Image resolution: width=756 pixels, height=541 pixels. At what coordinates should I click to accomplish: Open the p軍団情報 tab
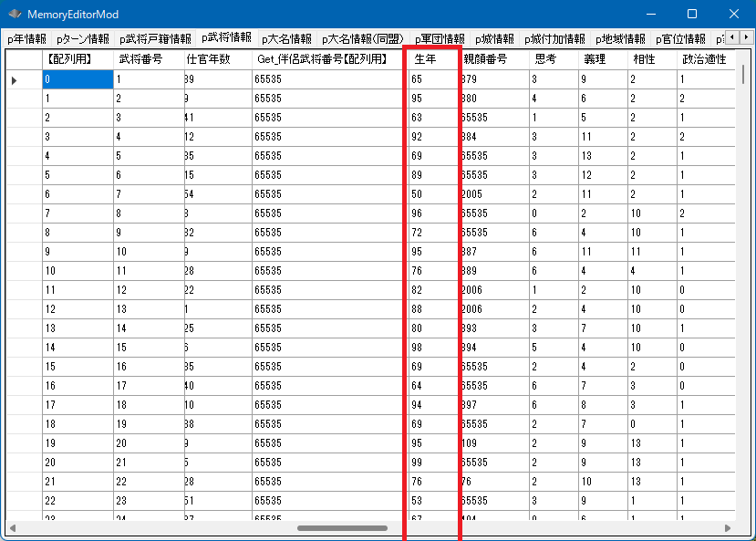(x=439, y=39)
